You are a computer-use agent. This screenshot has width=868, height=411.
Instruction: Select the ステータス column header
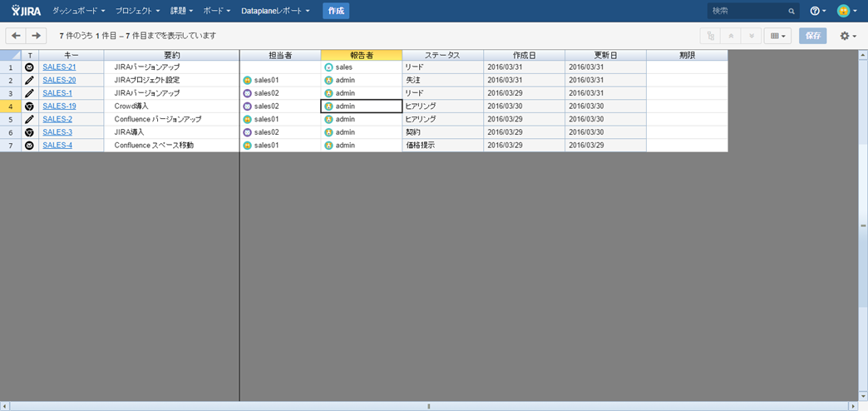pos(443,55)
